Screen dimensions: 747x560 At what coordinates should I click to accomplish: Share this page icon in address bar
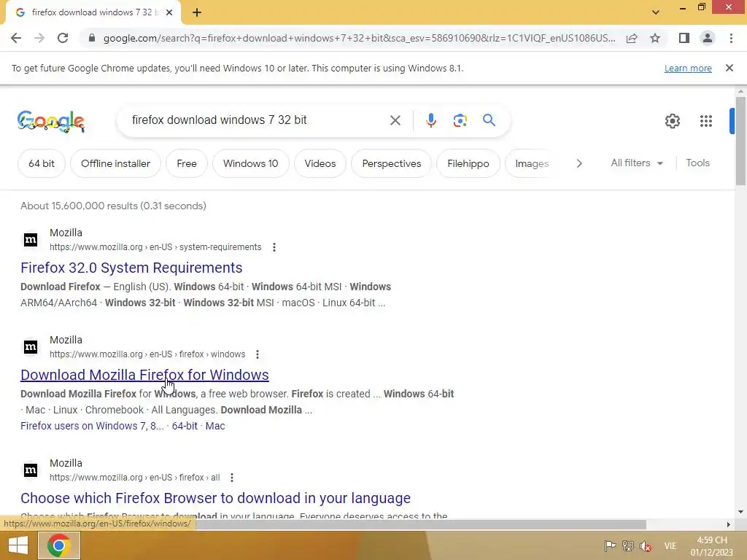point(632,38)
